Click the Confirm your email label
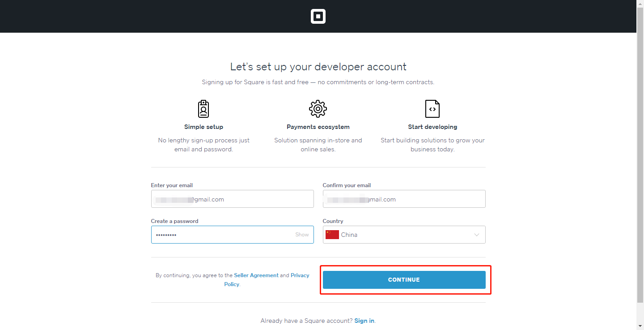The width and height of the screenshot is (644, 330). point(347,185)
